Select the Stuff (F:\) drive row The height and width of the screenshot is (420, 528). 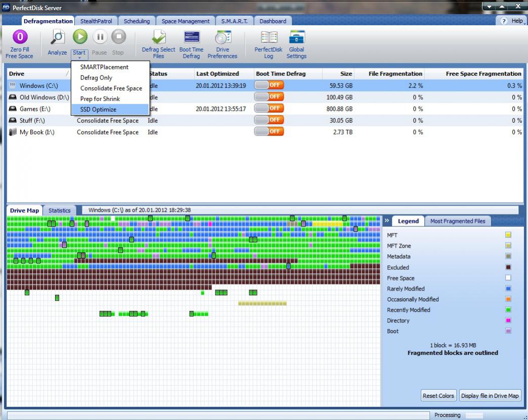click(265, 120)
